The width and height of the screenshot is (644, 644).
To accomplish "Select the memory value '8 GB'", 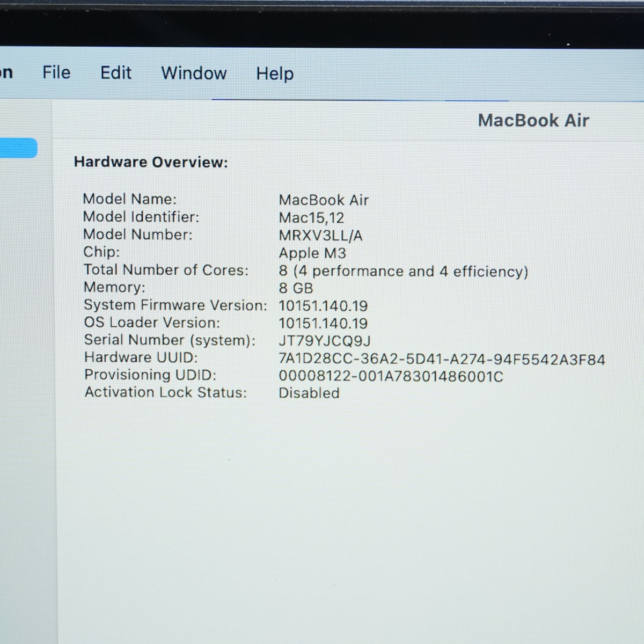I will click(296, 288).
